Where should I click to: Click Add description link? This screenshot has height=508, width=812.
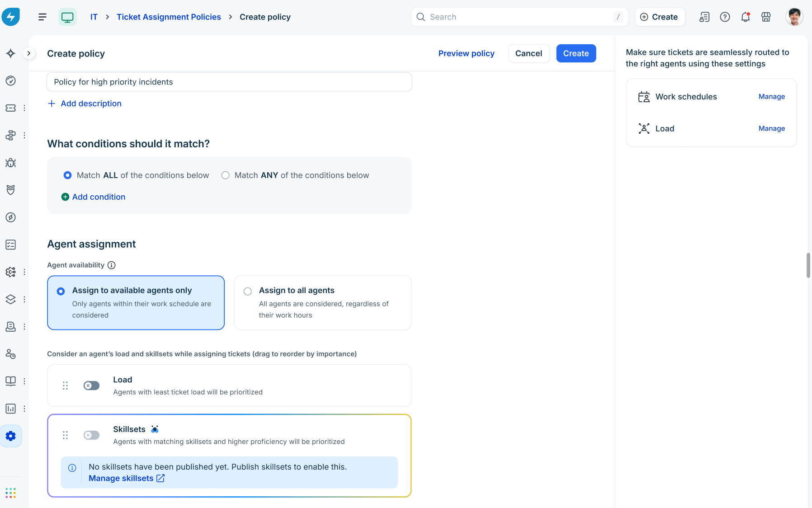click(x=85, y=103)
